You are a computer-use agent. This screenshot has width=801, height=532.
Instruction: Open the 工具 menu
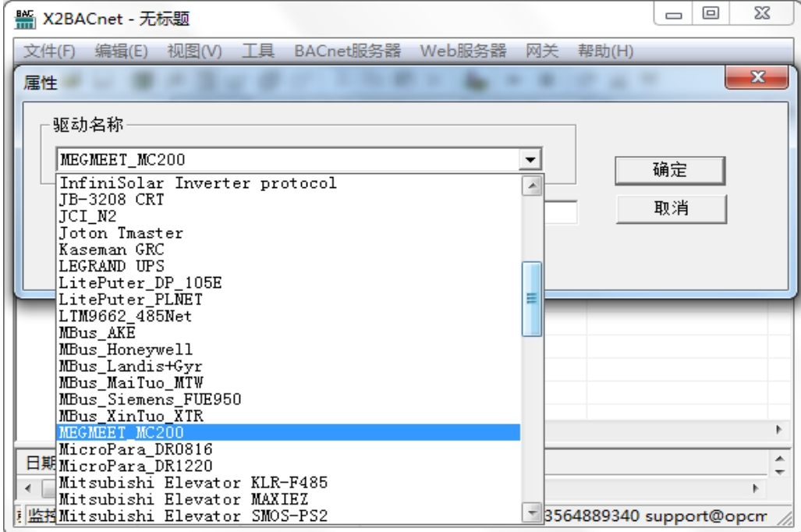(258, 51)
